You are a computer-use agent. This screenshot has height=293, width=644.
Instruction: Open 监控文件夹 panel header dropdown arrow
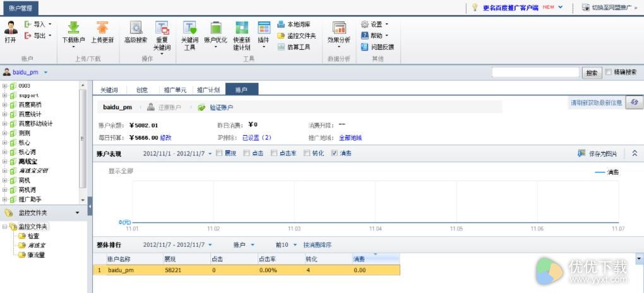pos(77,213)
